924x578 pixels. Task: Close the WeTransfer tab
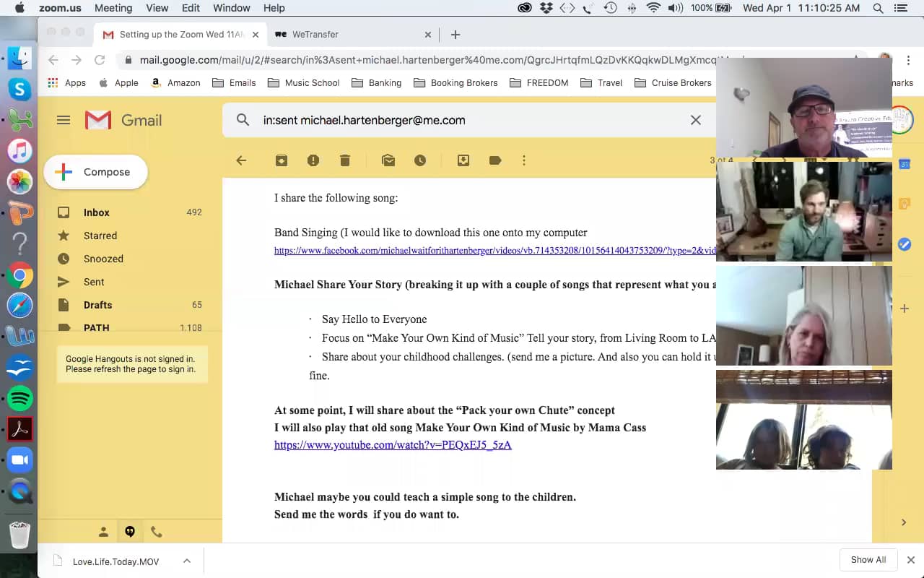point(428,34)
